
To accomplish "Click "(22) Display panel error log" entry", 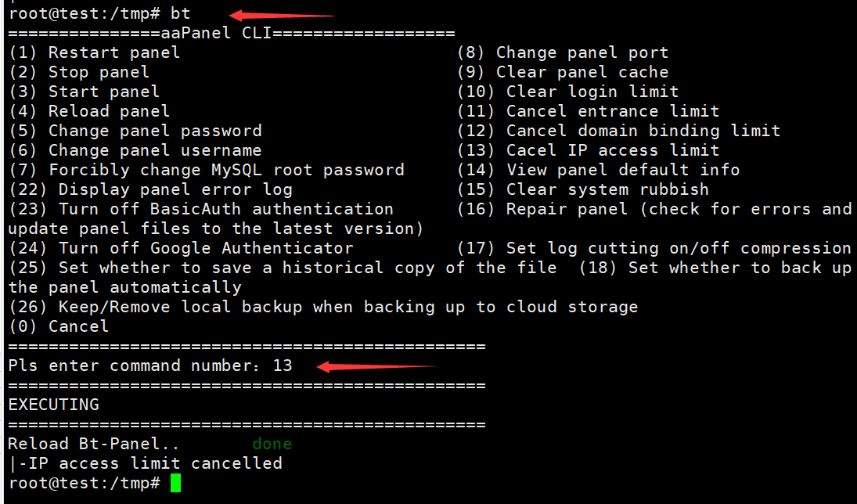I will pyautogui.click(x=150, y=189).
